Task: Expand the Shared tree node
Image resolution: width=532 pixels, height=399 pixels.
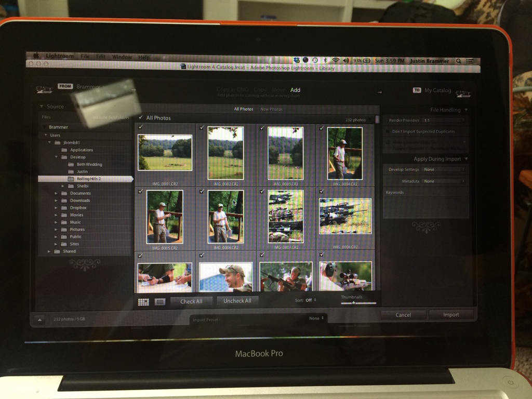Action: pyautogui.click(x=49, y=251)
